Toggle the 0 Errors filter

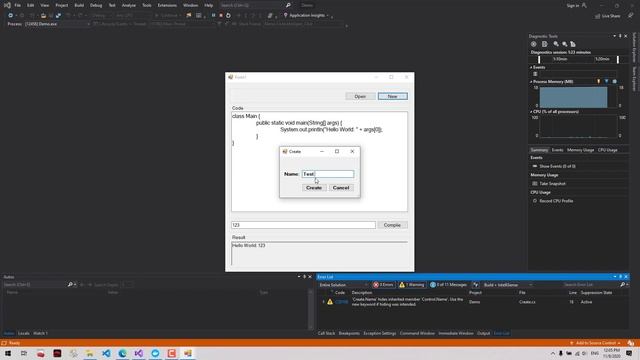point(383,285)
